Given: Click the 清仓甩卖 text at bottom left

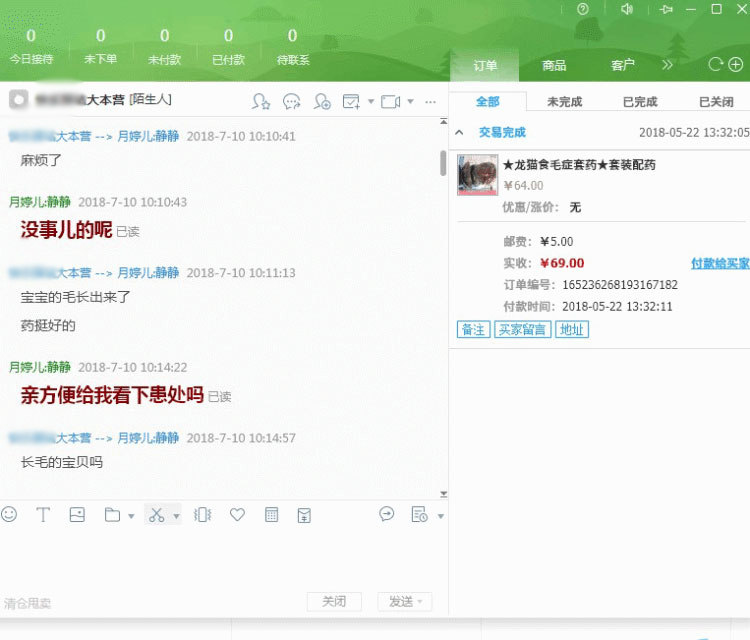Looking at the screenshot, I should (27, 603).
